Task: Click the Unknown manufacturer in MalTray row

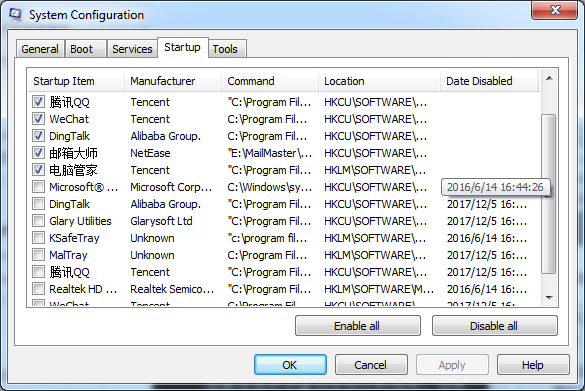Action: [x=152, y=255]
